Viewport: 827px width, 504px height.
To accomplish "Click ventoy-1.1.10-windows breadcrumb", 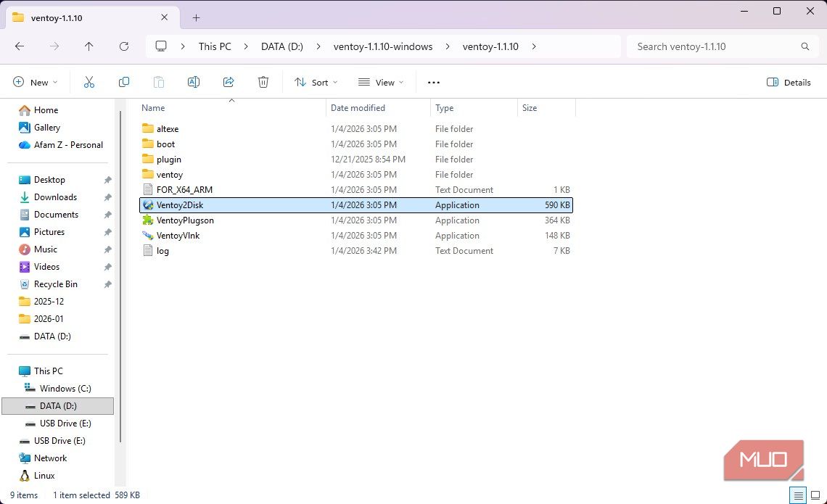I will [x=383, y=46].
